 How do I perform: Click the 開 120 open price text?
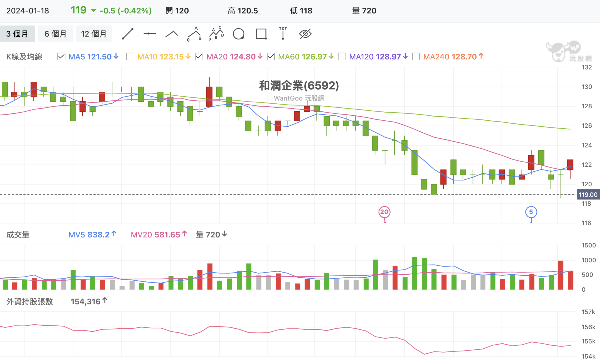tap(177, 11)
